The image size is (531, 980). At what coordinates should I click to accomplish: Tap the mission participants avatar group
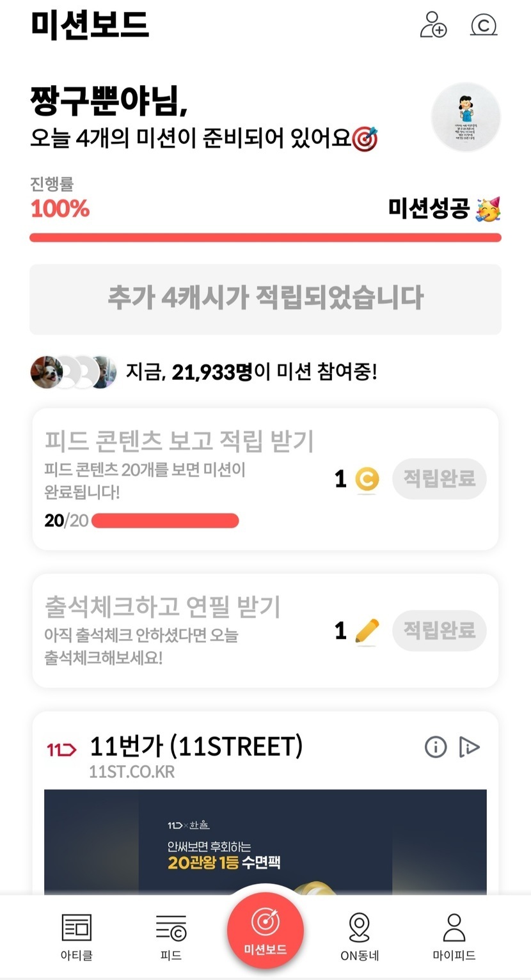coord(73,372)
